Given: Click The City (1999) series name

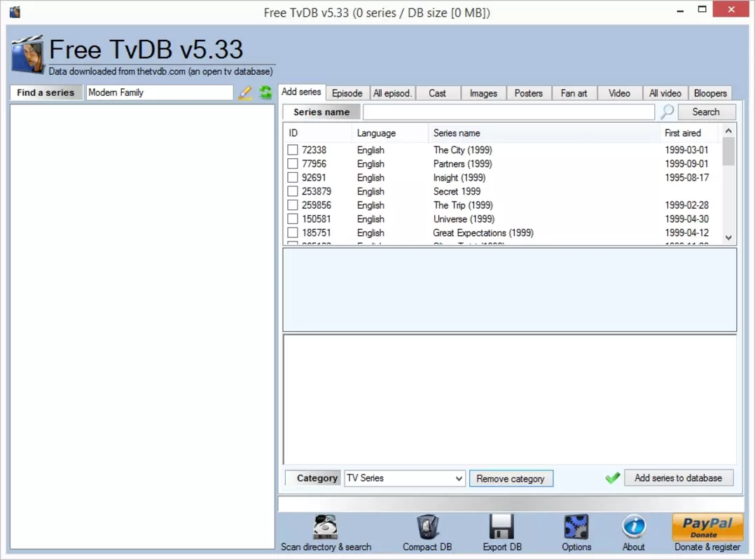Looking at the screenshot, I should point(463,150).
